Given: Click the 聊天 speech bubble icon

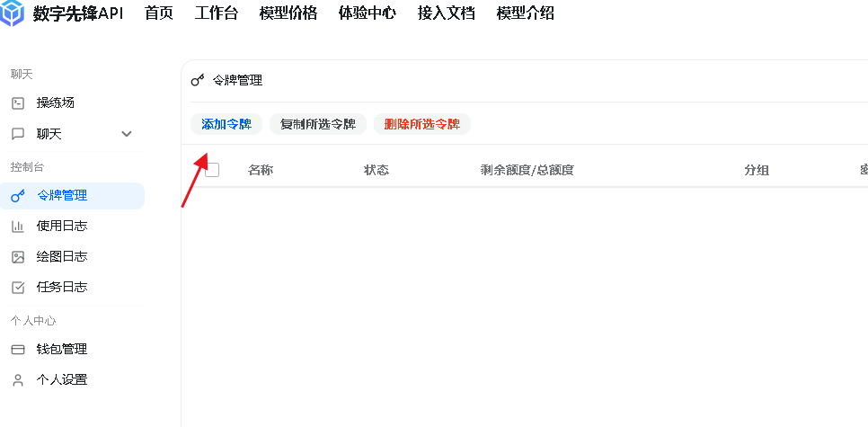Looking at the screenshot, I should point(18,134).
